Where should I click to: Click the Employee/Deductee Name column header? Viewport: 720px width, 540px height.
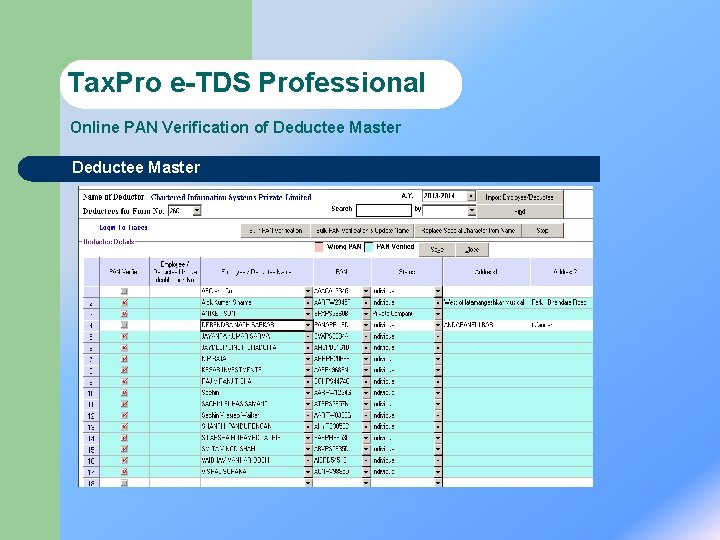pyautogui.click(x=257, y=272)
